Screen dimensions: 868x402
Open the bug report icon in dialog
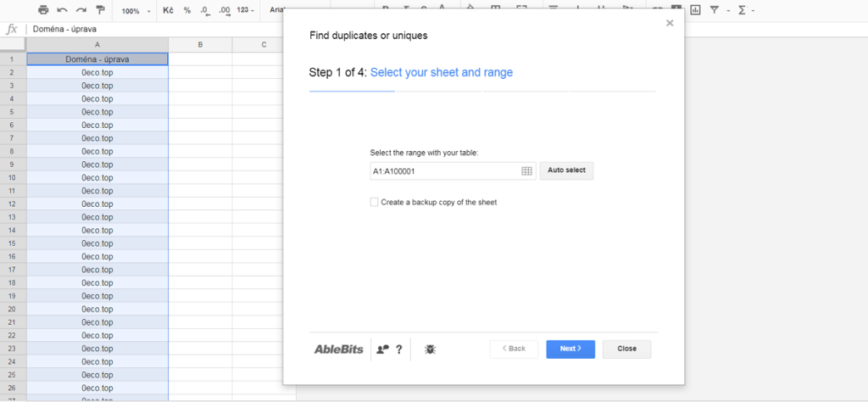tap(430, 349)
